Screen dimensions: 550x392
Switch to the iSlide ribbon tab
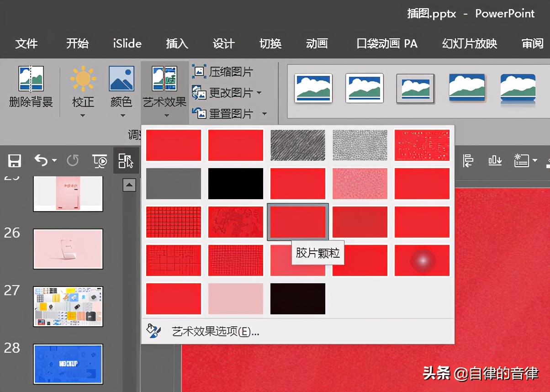click(x=127, y=44)
